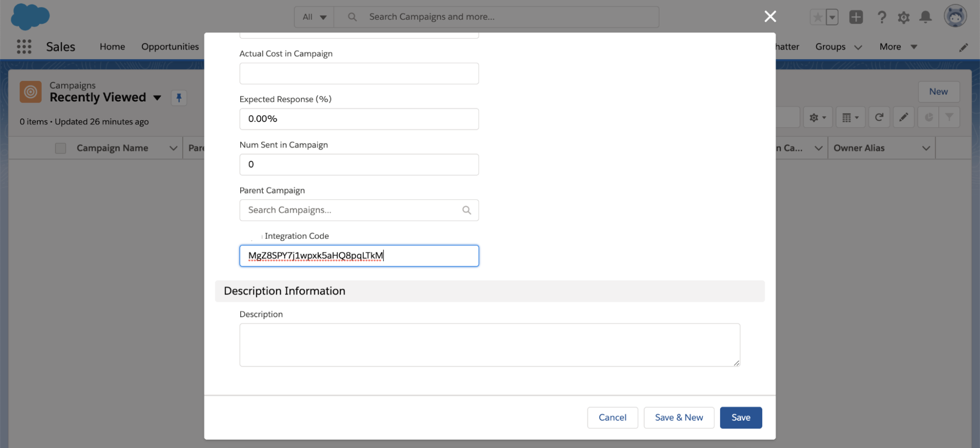The image size is (980, 448).
Task: Open the global actions plus icon
Action: (855, 17)
